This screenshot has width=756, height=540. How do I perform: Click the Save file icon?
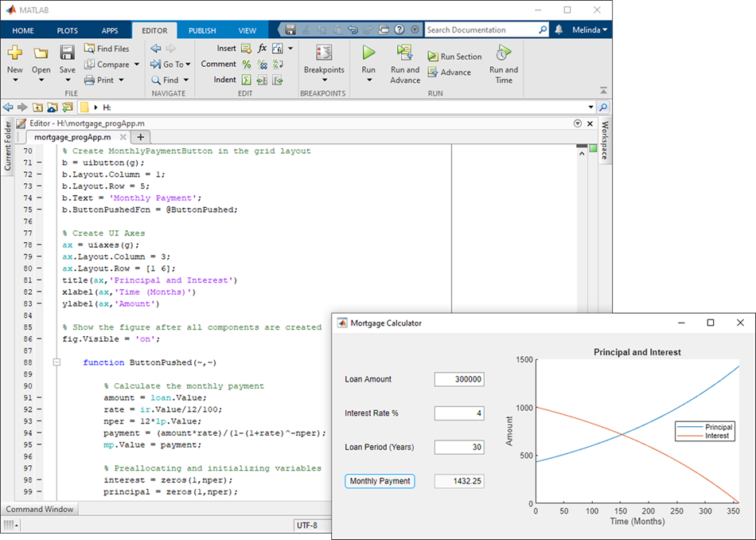click(68, 53)
